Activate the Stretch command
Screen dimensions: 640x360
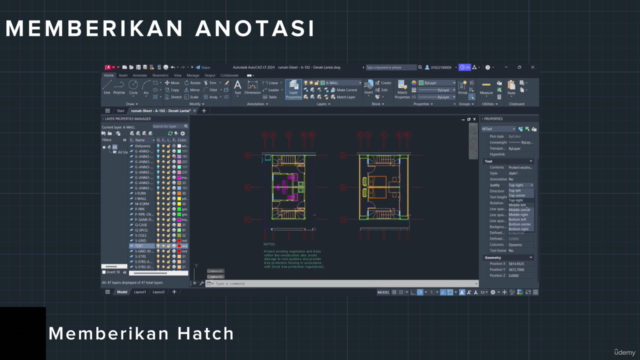click(173, 97)
